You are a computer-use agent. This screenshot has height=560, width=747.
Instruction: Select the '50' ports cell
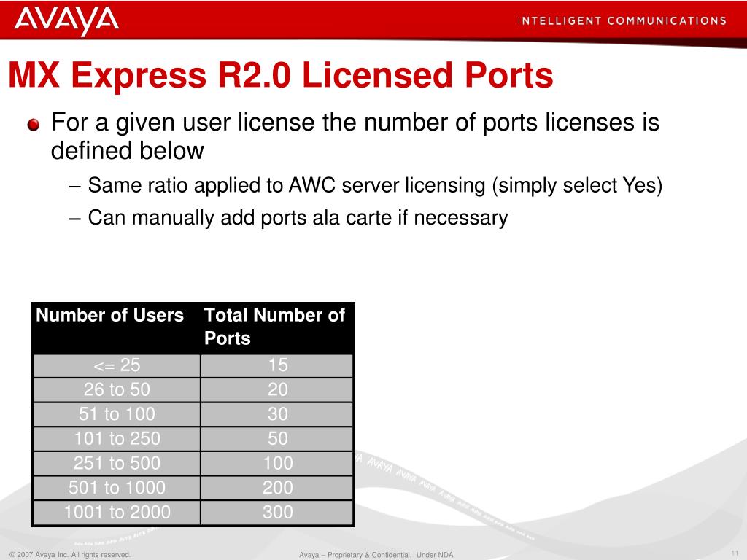tap(277, 439)
